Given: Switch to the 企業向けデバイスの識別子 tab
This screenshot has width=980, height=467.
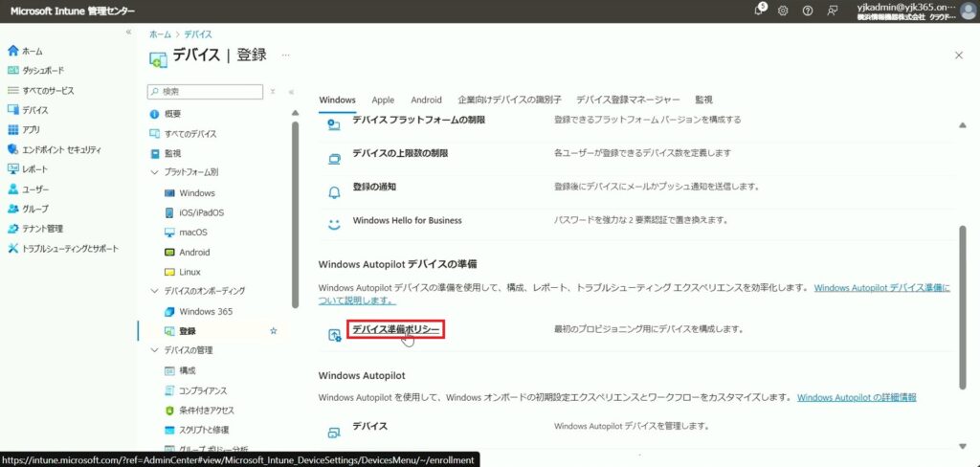Looking at the screenshot, I should pos(509,100).
